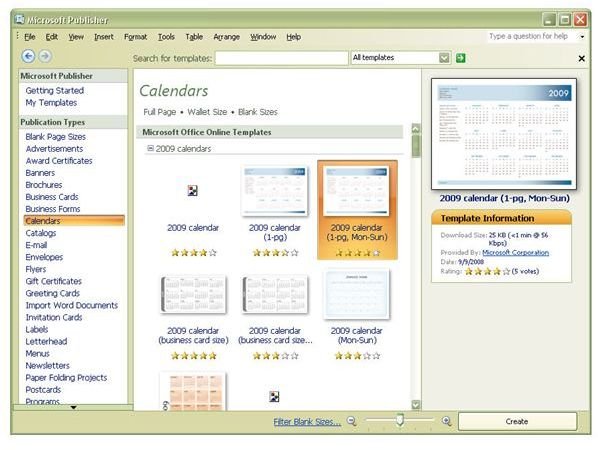This screenshot has width=598, height=450.
Task: Click the green search go arrow
Action: point(461,58)
